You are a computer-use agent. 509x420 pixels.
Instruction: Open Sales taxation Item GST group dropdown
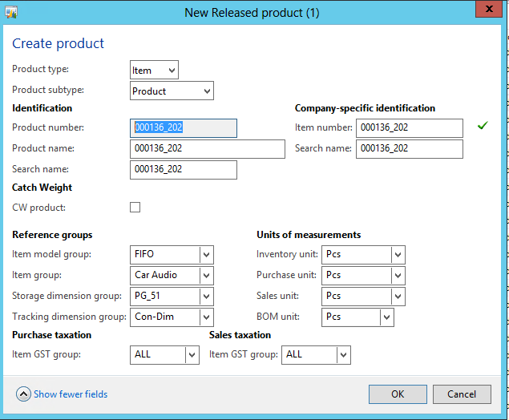[x=343, y=355]
